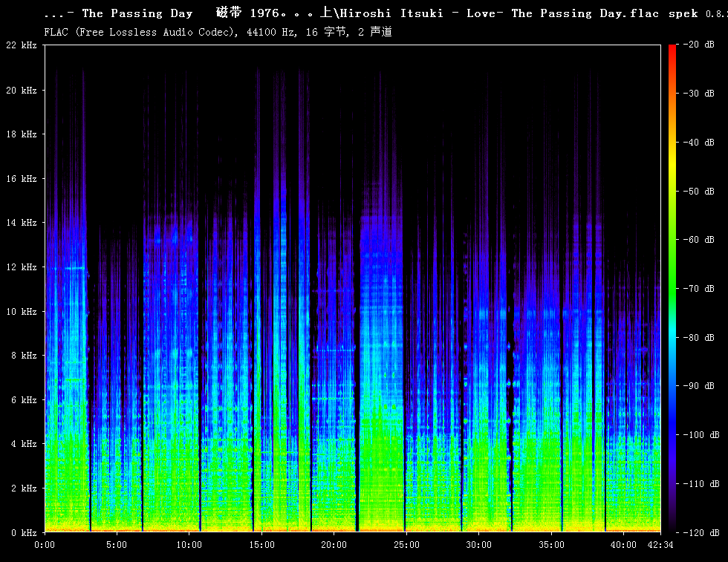Click the 4 kHz frequency axis label
The image size is (728, 562).
coord(24,444)
